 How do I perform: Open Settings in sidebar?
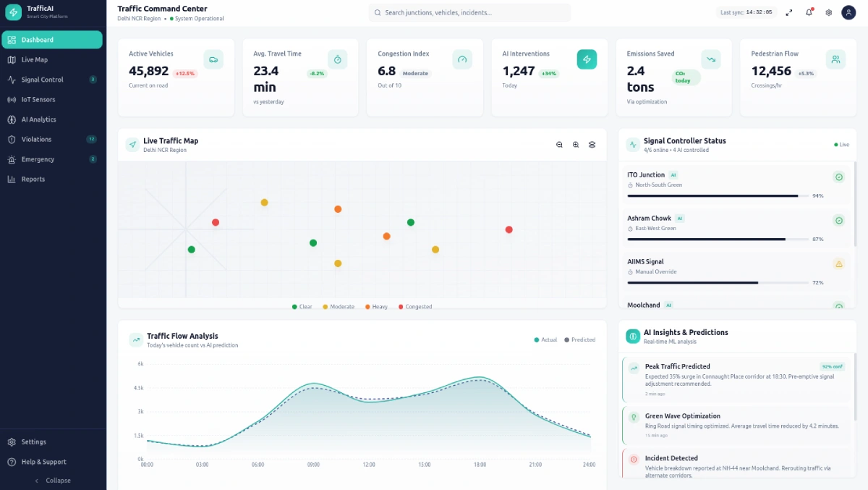point(52,442)
